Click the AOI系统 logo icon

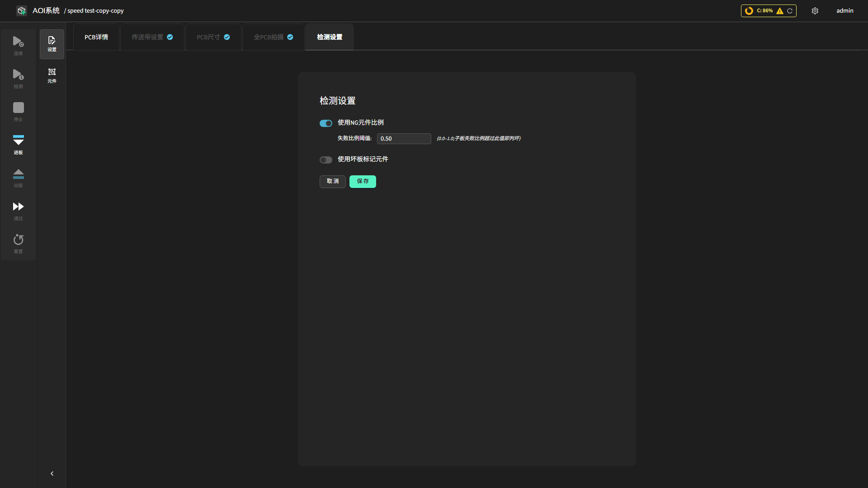pos(21,11)
